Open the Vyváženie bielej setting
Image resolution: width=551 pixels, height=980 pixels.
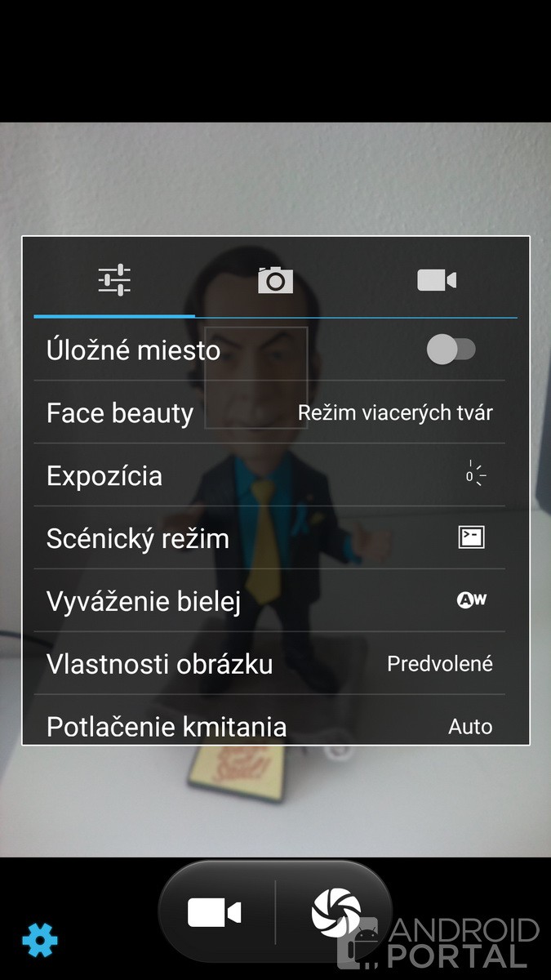(144, 601)
